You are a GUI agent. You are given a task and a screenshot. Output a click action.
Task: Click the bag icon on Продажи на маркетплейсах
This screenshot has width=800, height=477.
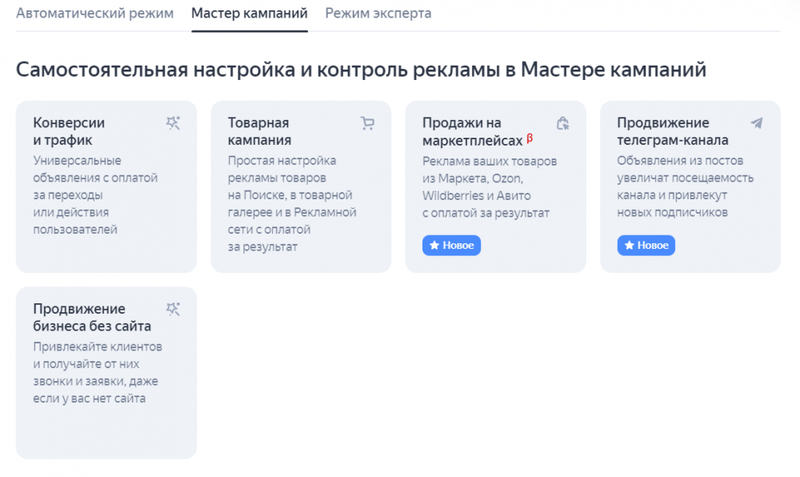(x=562, y=123)
